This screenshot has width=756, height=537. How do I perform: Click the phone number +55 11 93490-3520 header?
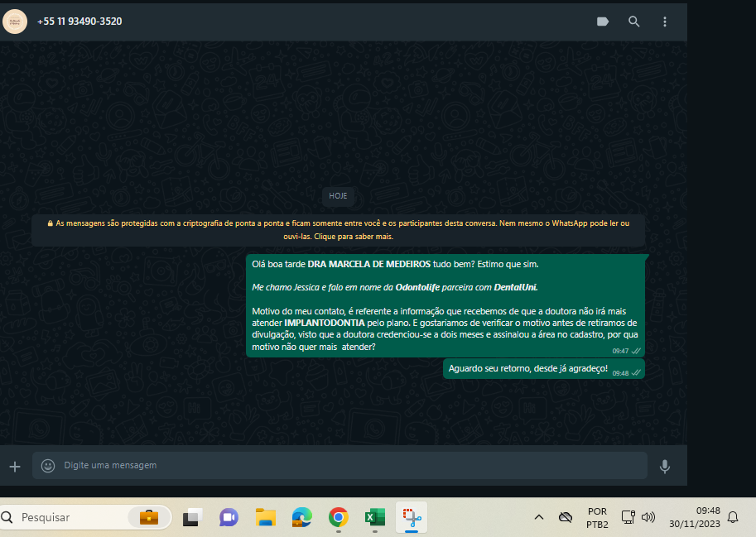coord(79,22)
